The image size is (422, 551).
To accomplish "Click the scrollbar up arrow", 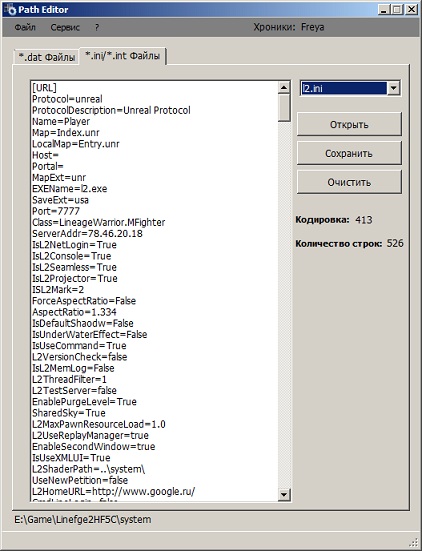I will (x=284, y=87).
